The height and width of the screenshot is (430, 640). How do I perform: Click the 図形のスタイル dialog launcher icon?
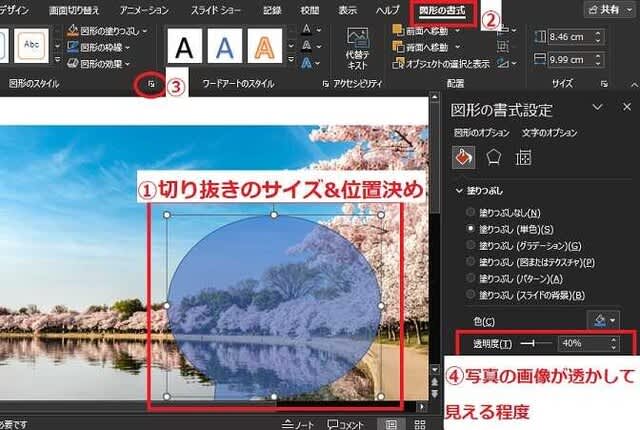[151, 86]
